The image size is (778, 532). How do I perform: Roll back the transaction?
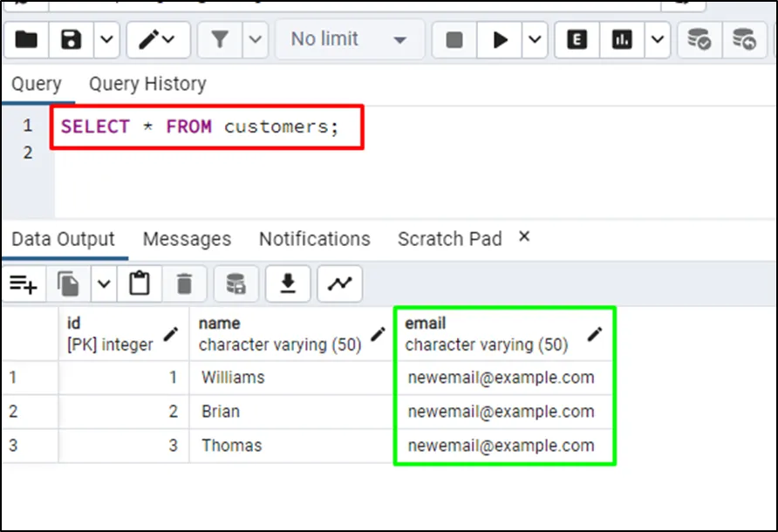(743, 40)
